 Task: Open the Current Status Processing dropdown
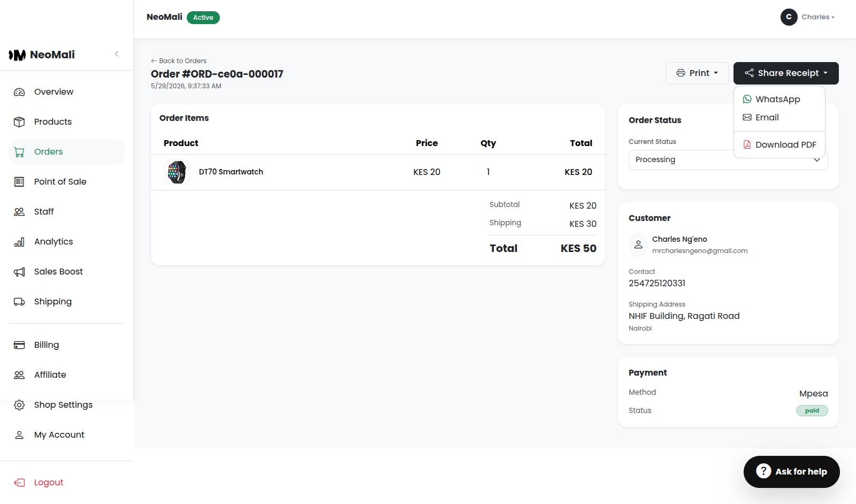pos(728,159)
